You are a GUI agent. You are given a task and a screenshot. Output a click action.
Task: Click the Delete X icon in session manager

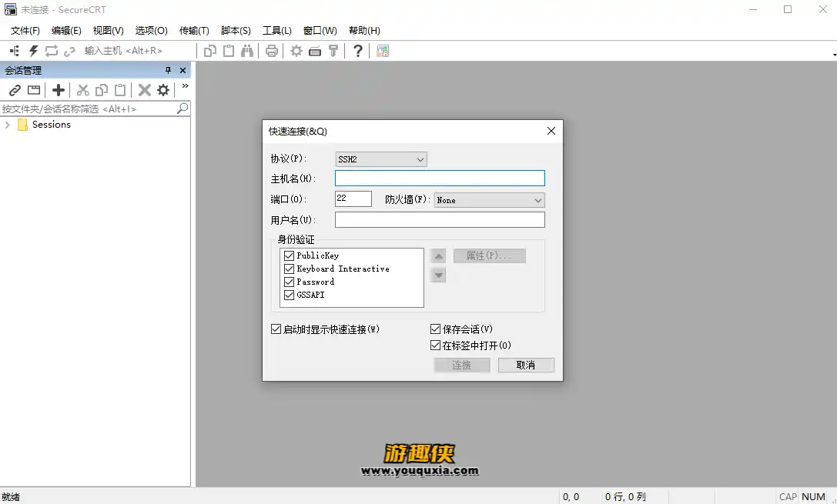pos(145,90)
